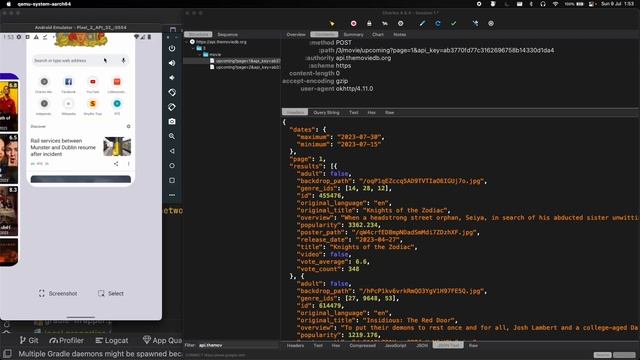The height and width of the screenshot is (360, 640).
Task: Click the emulator overview square button
Action: point(172,180)
